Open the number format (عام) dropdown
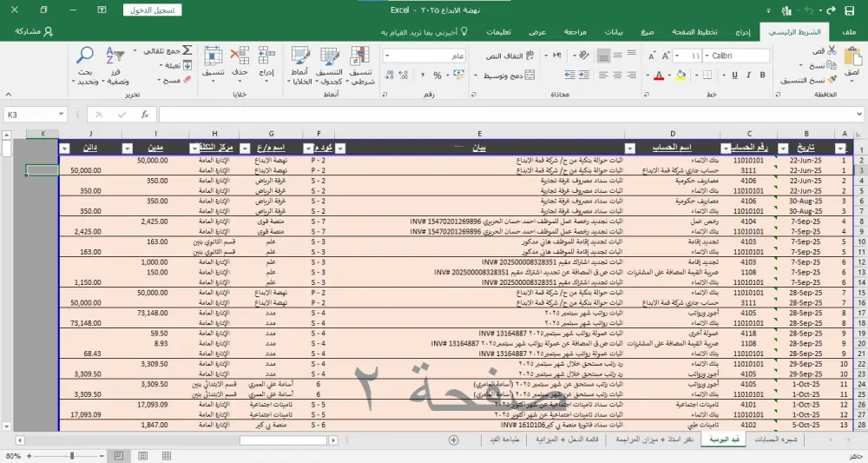The width and height of the screenshot is (868, 463). pos(387,56)
